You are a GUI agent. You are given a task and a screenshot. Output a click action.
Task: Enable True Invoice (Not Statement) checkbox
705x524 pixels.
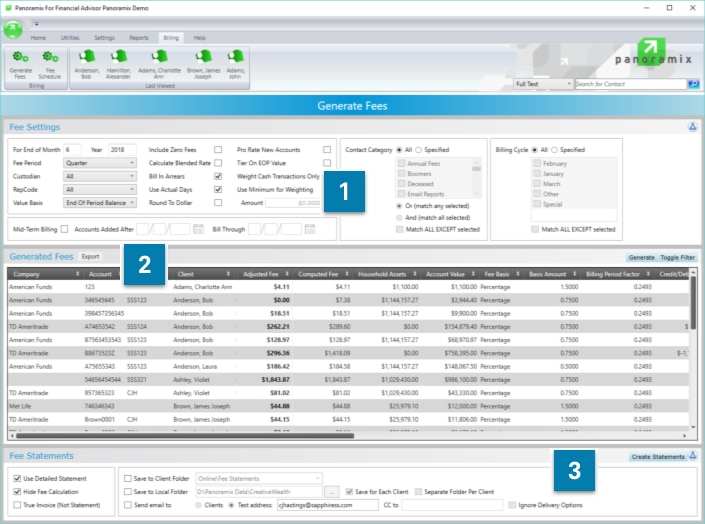[x=17, y=505]
